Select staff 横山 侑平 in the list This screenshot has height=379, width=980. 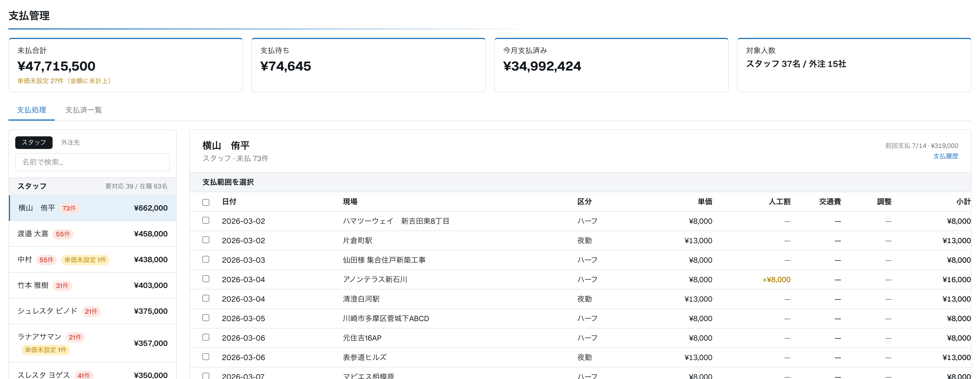coord(93,208)
